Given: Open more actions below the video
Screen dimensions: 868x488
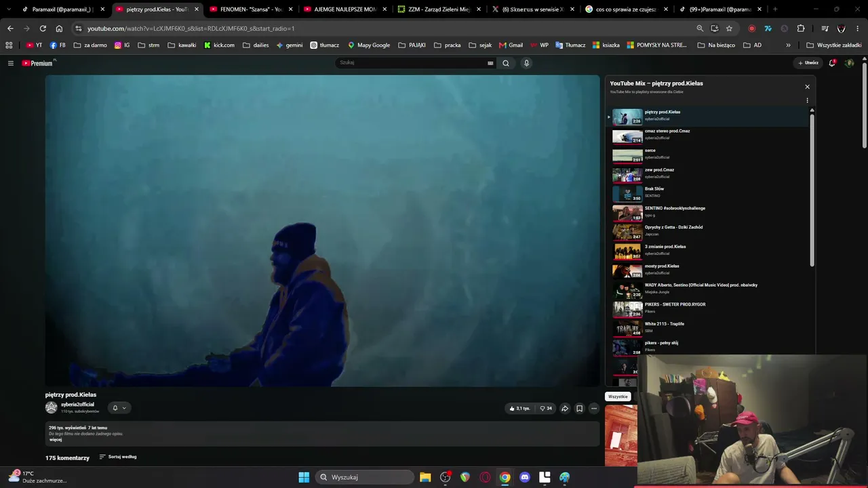Looking at the screenshot, I should point(594,409).
